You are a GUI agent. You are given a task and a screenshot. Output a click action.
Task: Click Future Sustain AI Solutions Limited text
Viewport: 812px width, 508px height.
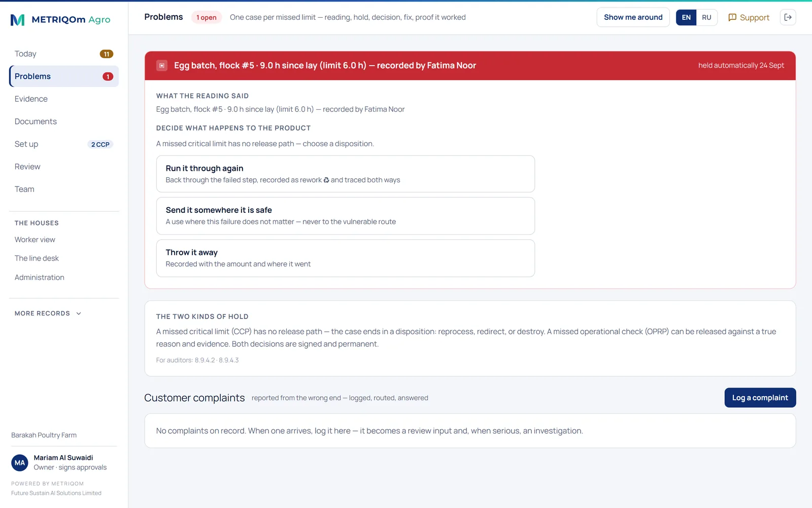click(x=56, y=493)
